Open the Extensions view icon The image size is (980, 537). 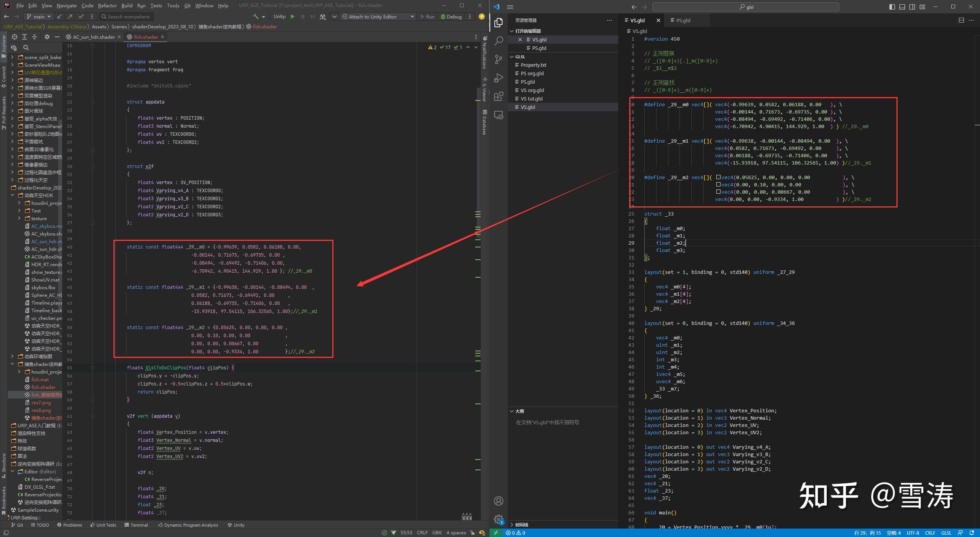click(498, 96)
